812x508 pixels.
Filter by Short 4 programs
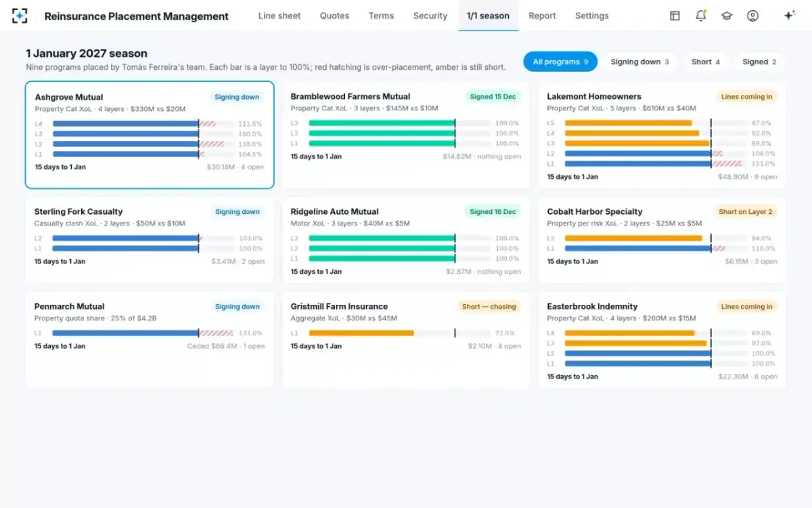tap(706, 62)
